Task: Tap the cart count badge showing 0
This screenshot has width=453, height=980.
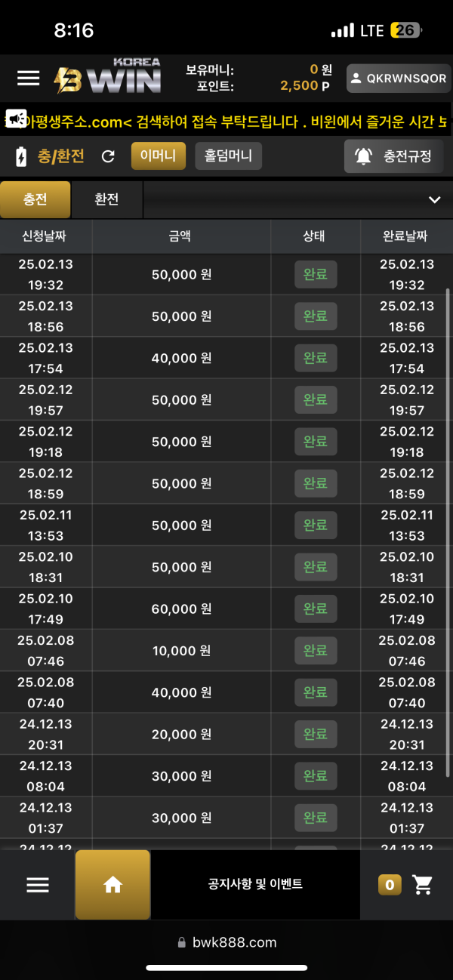Action: tap(390, 885)
